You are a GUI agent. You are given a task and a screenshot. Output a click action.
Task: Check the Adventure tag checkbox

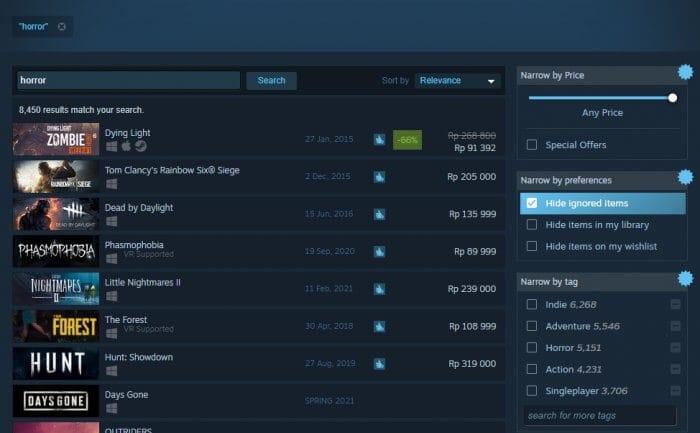click(532, 326)
